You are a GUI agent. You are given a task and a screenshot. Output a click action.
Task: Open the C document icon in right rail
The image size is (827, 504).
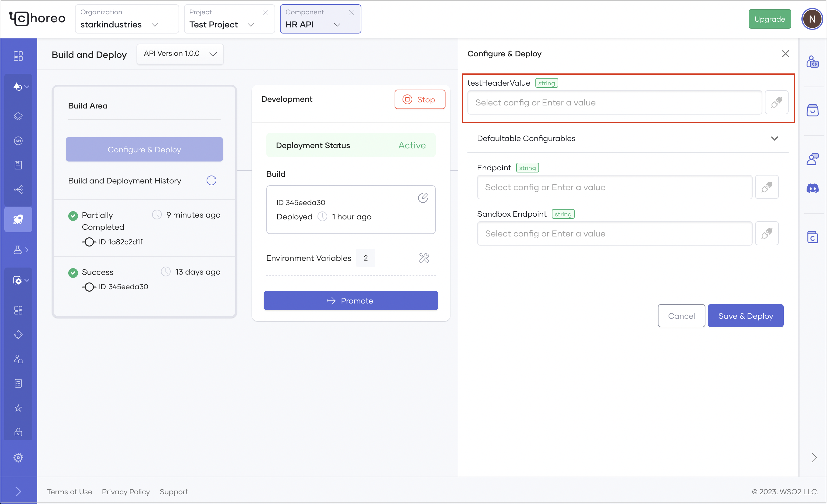pos(813,237)
